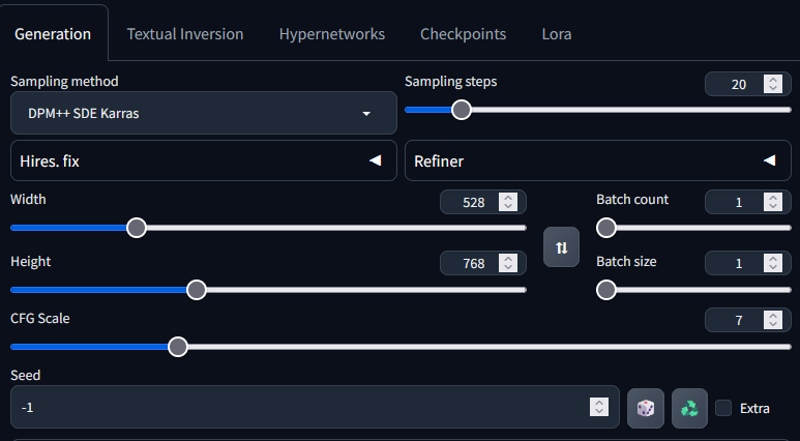The width and height of the screenshot is (800, 441).
Task: Click the dice icon to randomize seed
Action: click(x=645, y=408)
